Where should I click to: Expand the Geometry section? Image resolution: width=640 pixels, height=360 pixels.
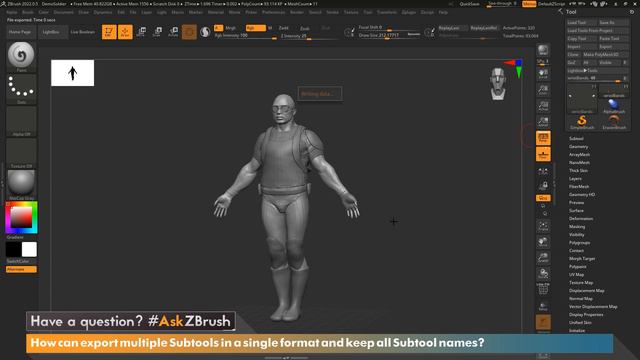(578, 147)
